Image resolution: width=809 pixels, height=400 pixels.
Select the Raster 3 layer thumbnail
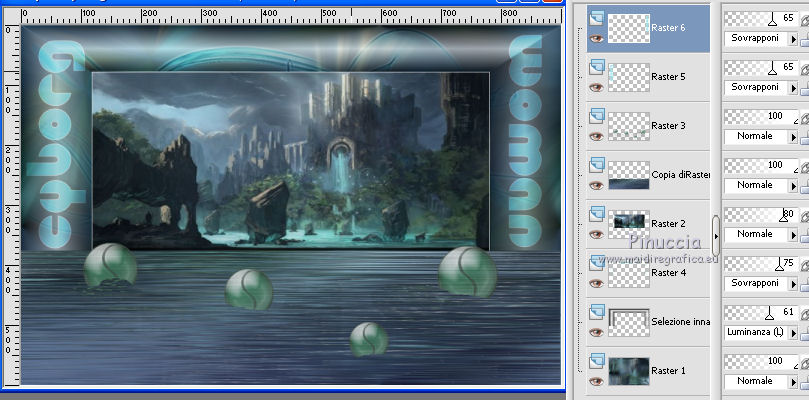[x=629, y=126]
